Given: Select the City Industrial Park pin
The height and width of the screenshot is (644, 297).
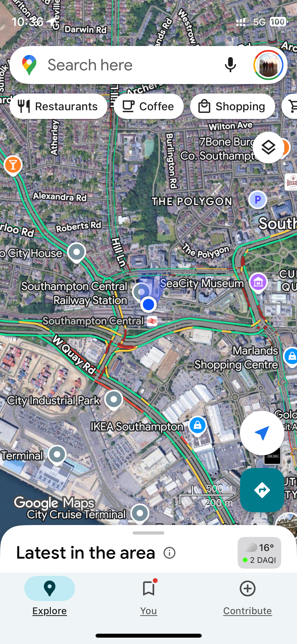Looking at the screenshot, I should click(x=114, y=400).
